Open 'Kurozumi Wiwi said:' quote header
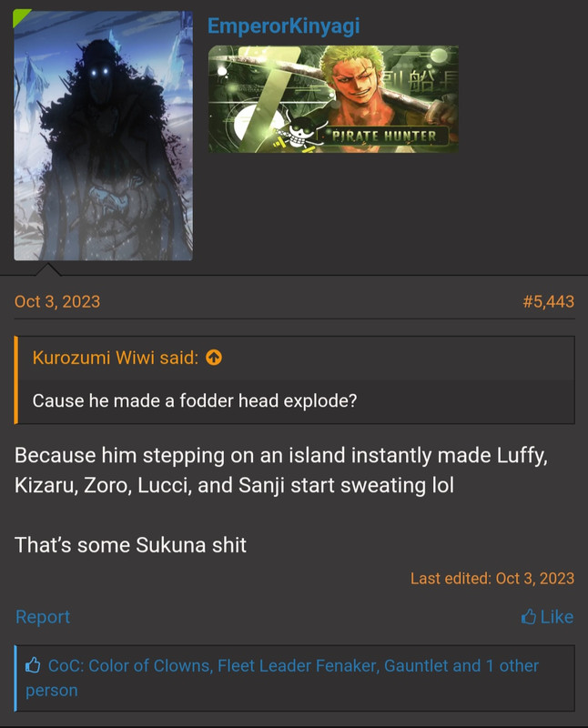 (x=116, y=358)
